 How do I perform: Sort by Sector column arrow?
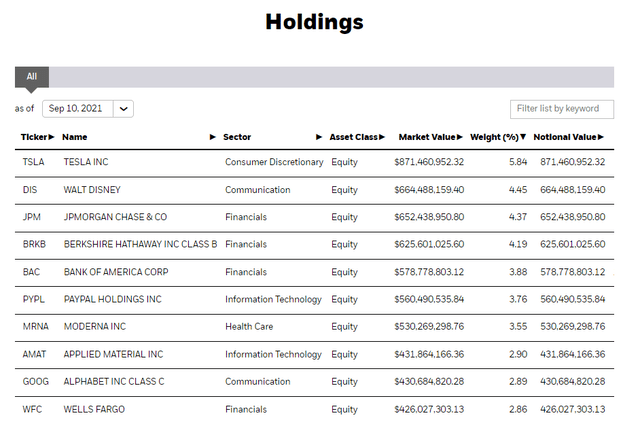click(319, 137)
